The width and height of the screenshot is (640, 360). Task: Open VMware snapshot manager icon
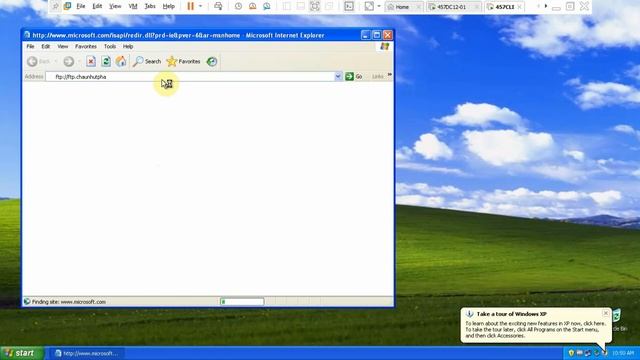267,6
